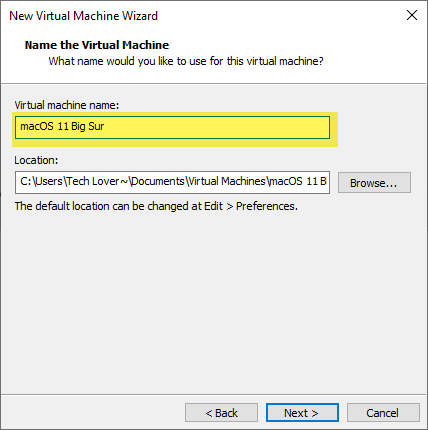Screen dimensions: 428x430
Task: Click the word 'Edit' in the hint text
Action: 213,206
